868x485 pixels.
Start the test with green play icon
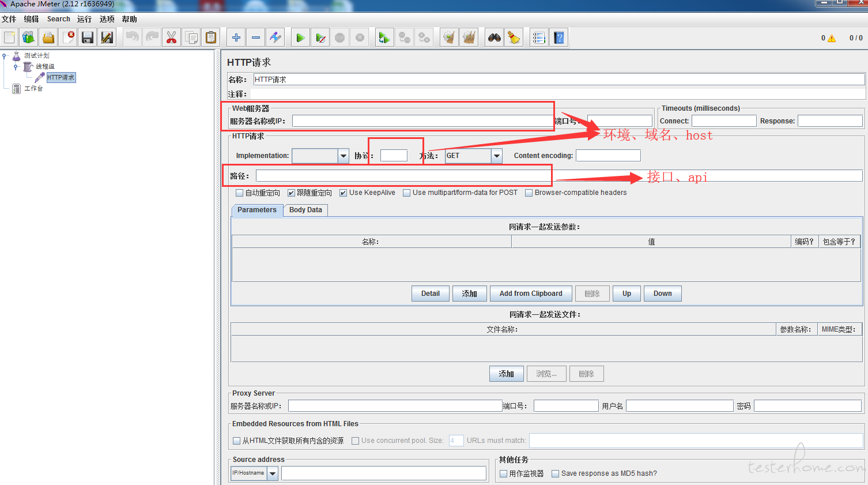[x=300, y=37]
